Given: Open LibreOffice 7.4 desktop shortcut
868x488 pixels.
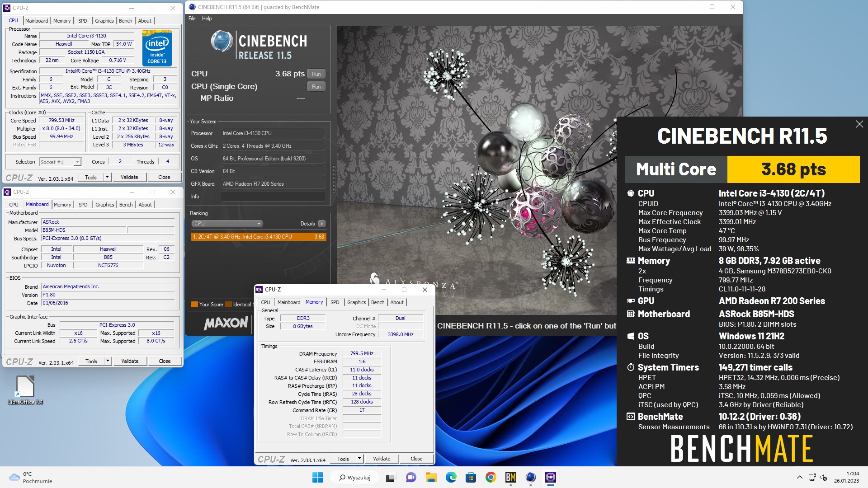Looking at the screenshot, I should (25, 390).
